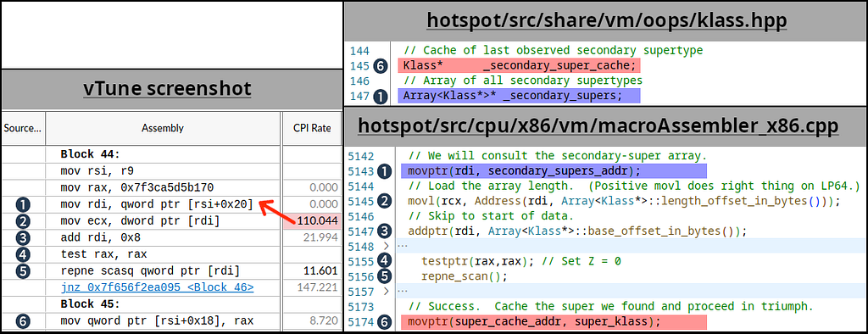The height and width of the screenshot is (334, 868).
Task: Expand the collapsed code at line 5157
Action: coord(386,291)
